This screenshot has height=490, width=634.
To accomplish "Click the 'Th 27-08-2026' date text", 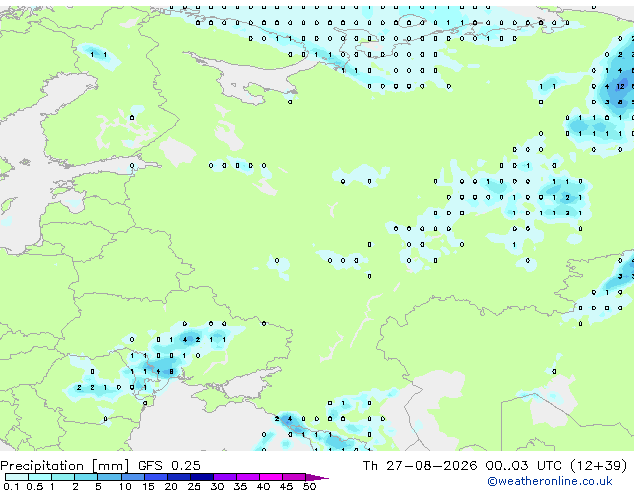I will pos(420,466).
